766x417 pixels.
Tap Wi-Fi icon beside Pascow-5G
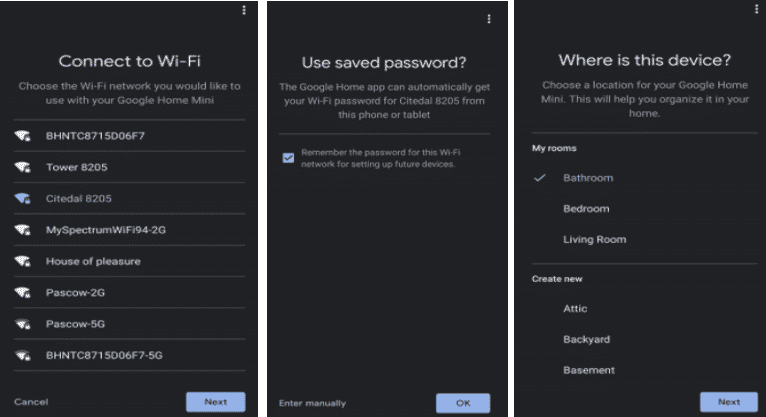(22, 324)
